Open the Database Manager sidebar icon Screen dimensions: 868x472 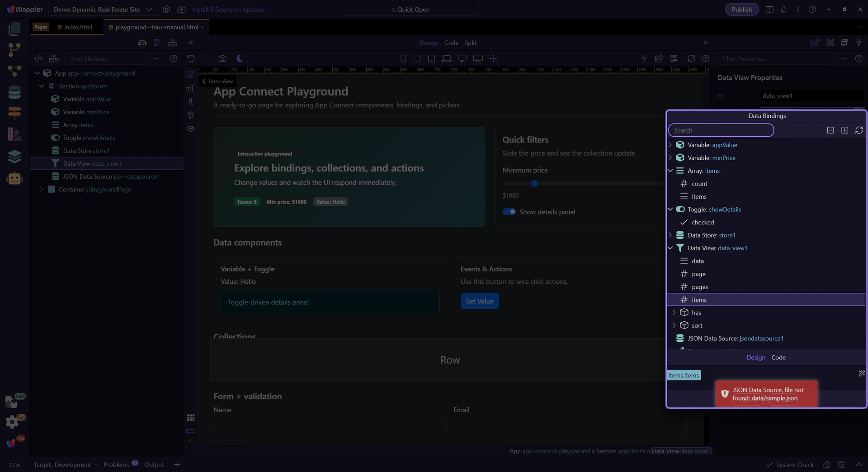[14, 92]
